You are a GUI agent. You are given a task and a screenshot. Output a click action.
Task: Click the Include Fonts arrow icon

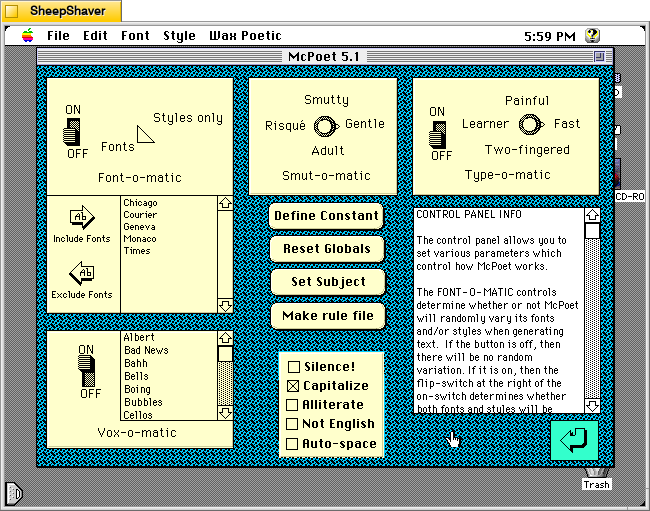coord(82,217)
